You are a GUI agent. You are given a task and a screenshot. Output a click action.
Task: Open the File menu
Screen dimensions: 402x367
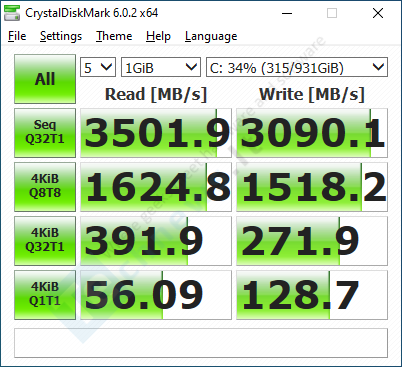(17, 36)
